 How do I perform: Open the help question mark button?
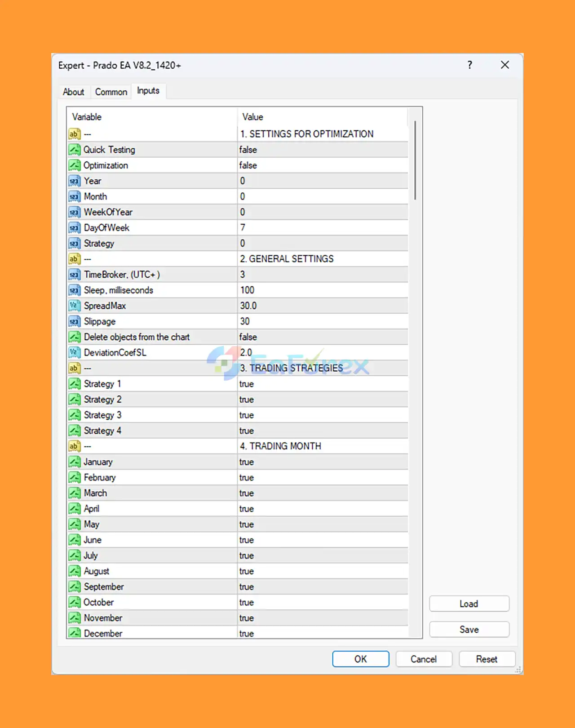click(x=470, y=65)
